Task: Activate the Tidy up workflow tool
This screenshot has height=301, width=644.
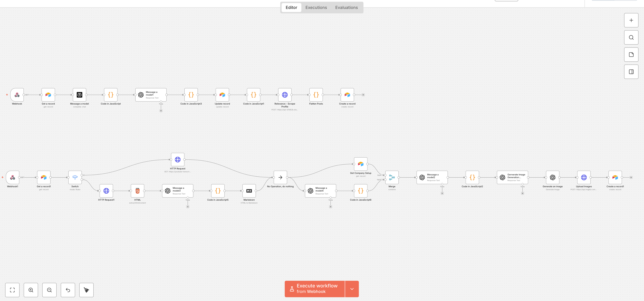Action: 86,290
